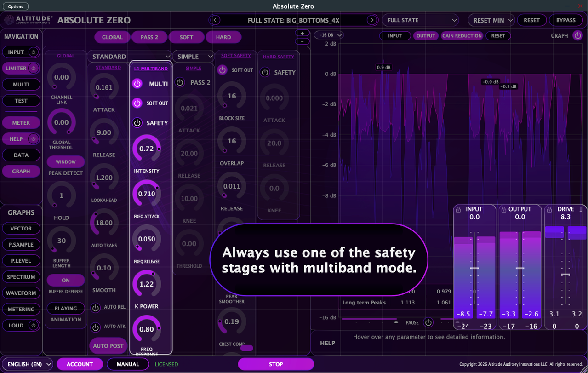Screen dimensions: 588x373
Task: Click the STOP button in the bottom bar
Action: click(276, 364)
